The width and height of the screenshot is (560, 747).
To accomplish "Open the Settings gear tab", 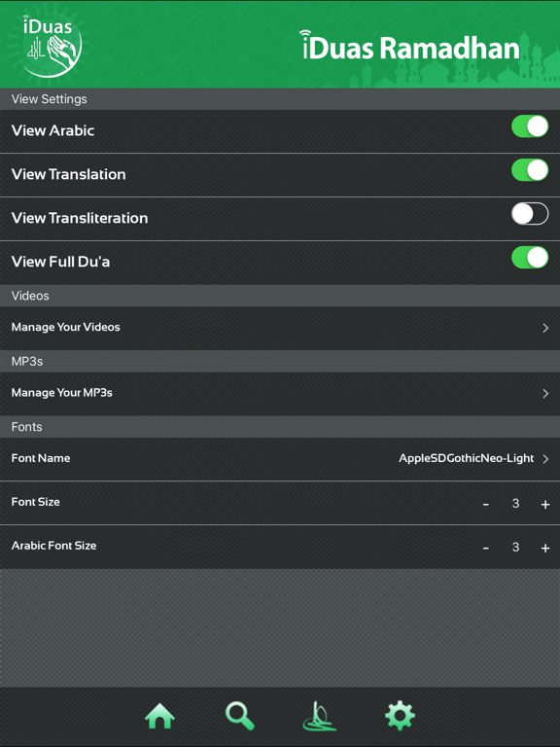I will pos(400,716).
